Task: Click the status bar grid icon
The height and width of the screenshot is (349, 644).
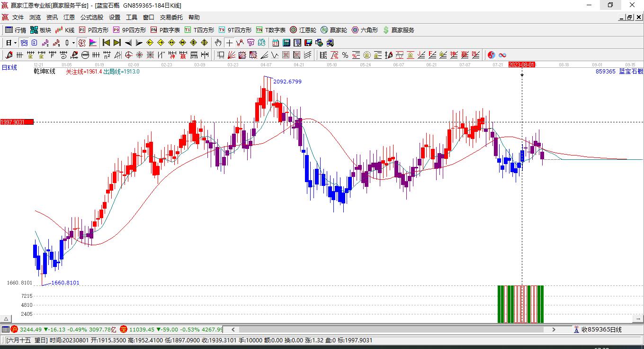Action: [6, 330]
